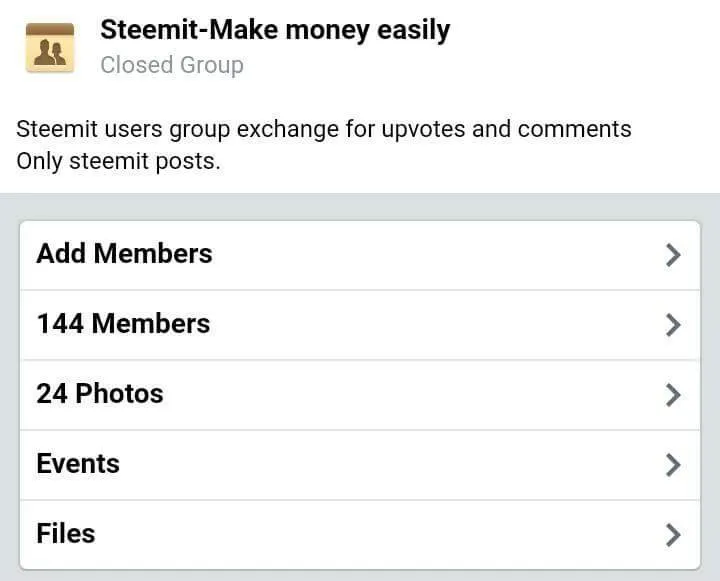This screenshot has width=720, height=581.
Task: Open the 24 Photos section
Action: (360, 395)
